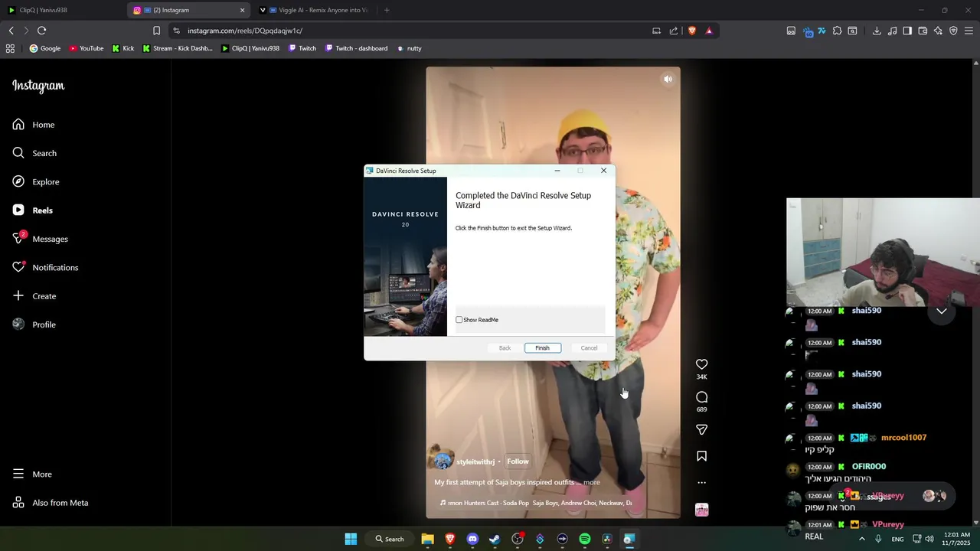The height and width of the screenshot is (551, 980).
Task: Like the reel with heart icon
Action: 701,364
